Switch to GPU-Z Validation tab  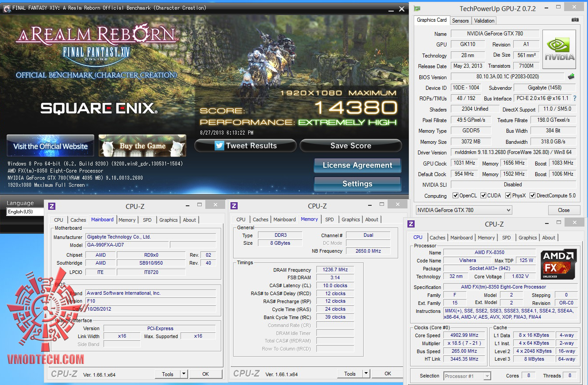coord(484,21)
